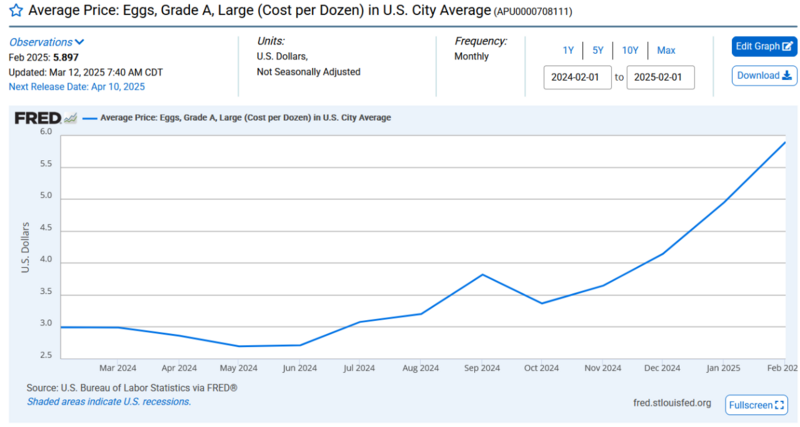This screenshot has width=800, height=427.
Task: Expand the Download options menu
Action: [x=764, y=75]
